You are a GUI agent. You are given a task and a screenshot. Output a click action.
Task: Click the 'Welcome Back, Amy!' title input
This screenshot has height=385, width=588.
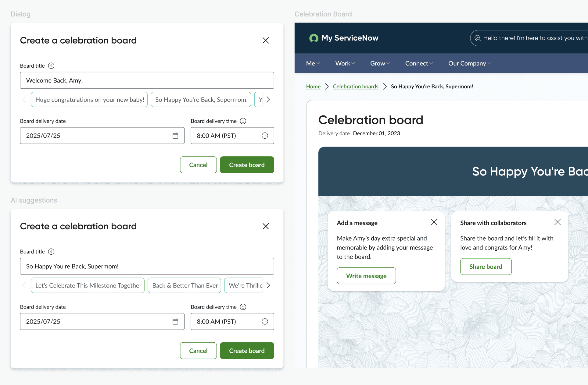tap(147, 80)
